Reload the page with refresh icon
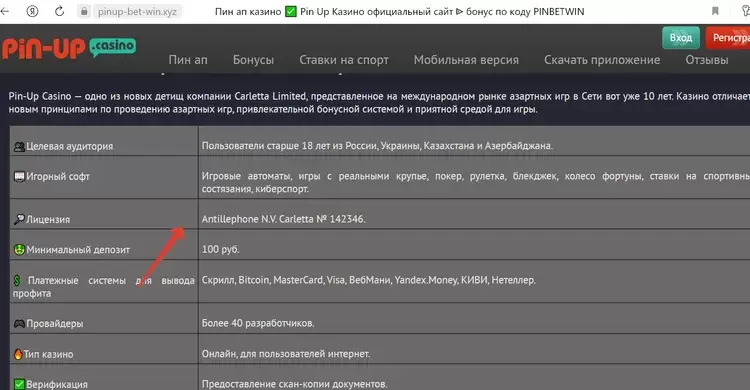 click(59, 11)
